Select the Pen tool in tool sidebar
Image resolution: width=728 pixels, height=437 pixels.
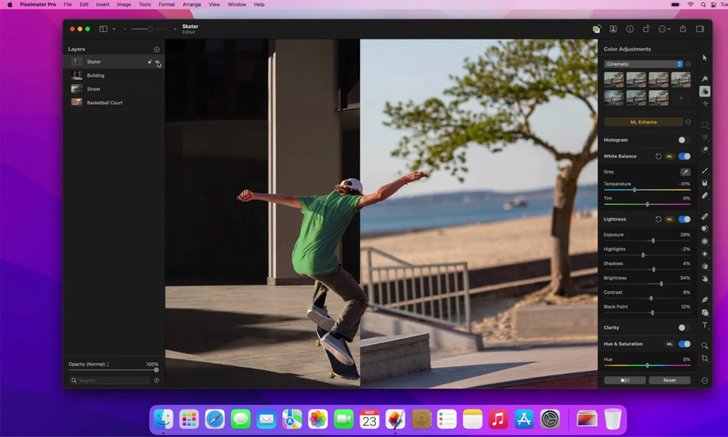(705, 300)
